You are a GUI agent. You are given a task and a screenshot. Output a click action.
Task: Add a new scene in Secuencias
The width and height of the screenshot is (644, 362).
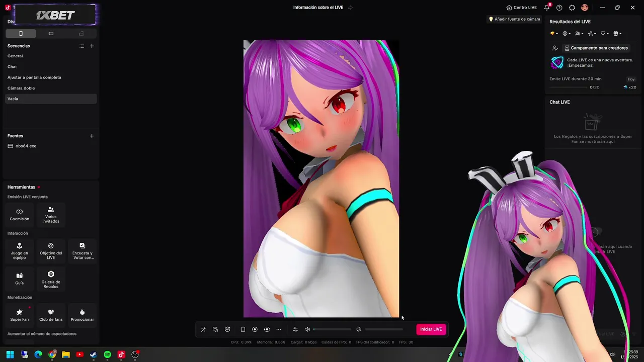92,46
